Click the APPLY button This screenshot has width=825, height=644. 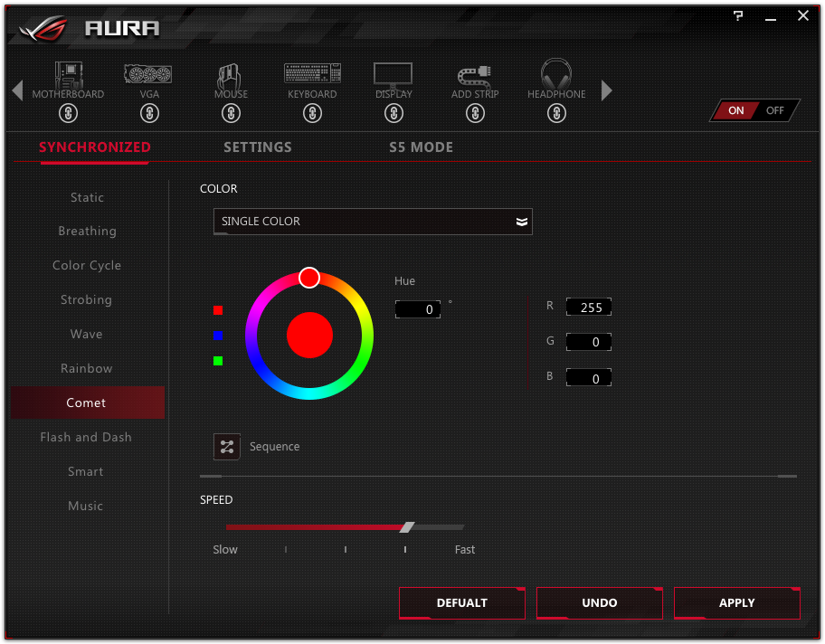[736, 603]
